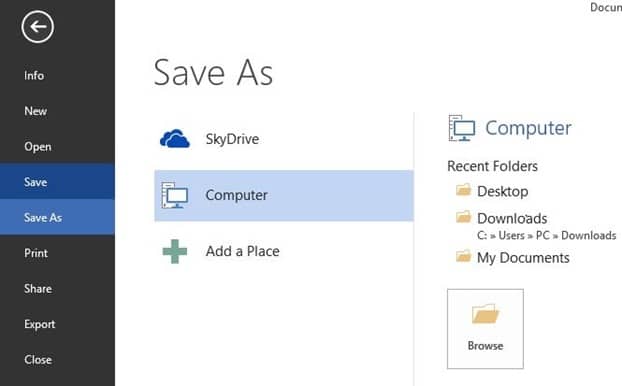Click the Computer monitor icon in places list
622x386 pixels.
pos(175,195)
